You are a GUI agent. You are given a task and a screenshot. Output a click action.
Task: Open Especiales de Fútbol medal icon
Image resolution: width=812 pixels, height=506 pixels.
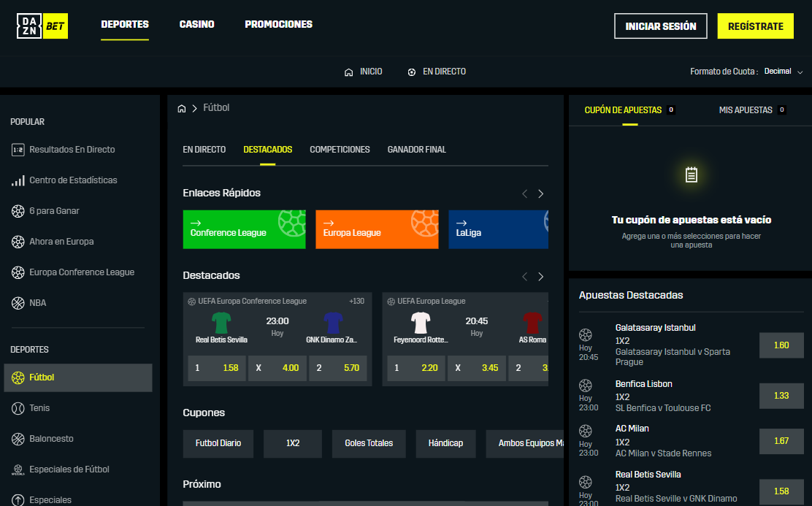coord(18,469)
